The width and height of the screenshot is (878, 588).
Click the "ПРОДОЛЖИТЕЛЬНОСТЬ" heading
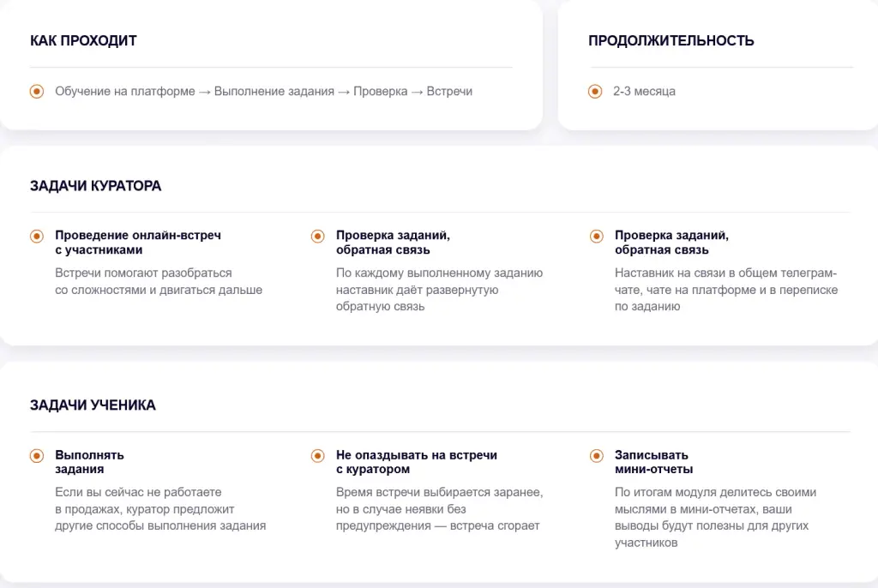pyautogui.click(x=671, y=41)
